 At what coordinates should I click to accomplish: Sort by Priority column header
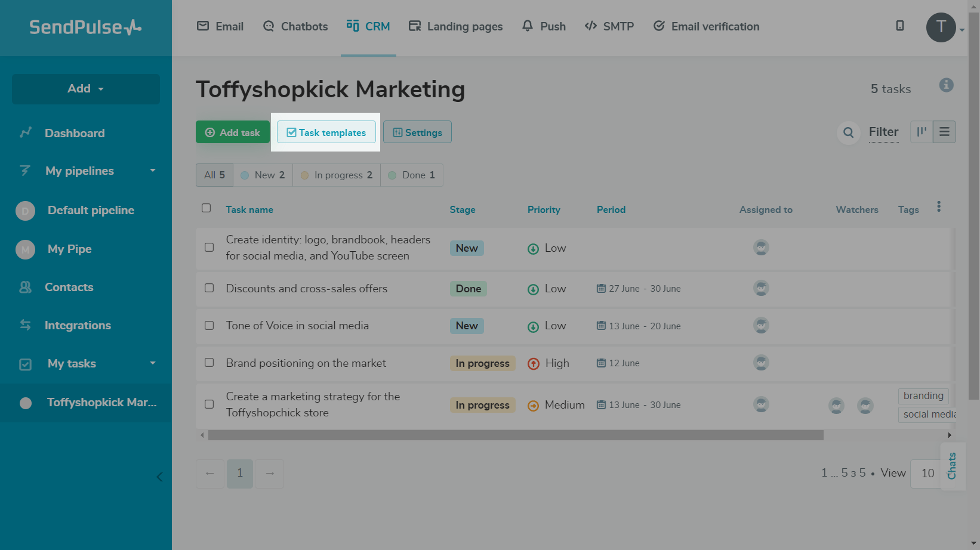point(544,209)
